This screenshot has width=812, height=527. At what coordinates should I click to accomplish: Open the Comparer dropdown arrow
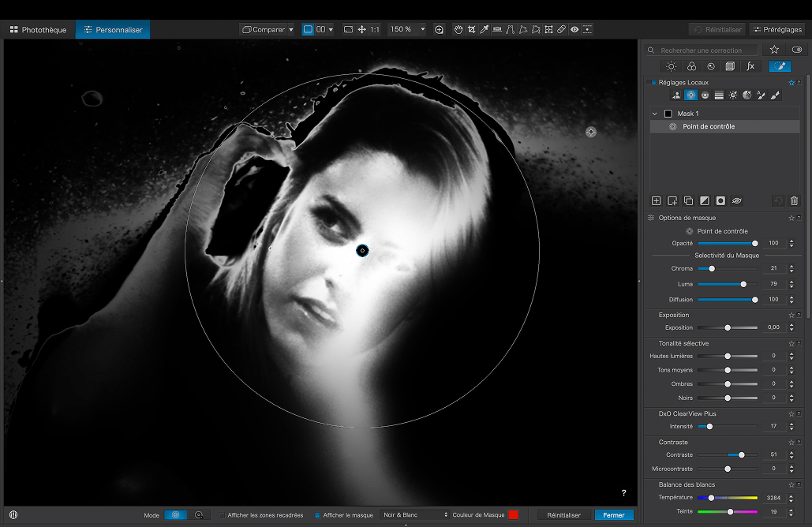[x=291, y=29]
